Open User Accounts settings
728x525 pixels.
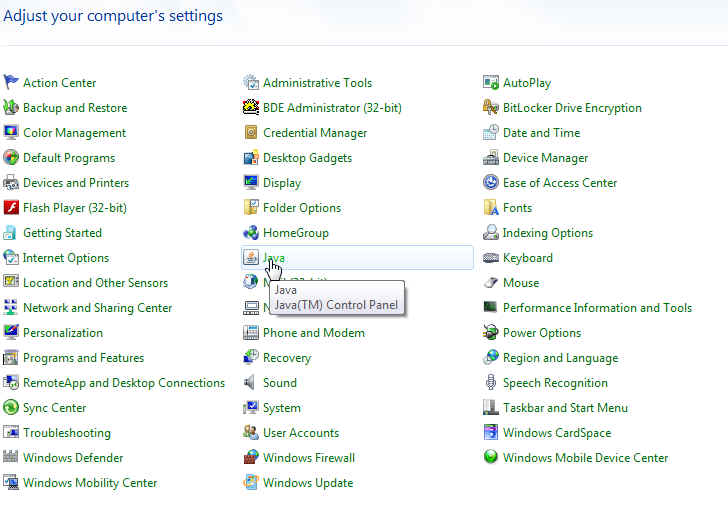pyautogui.click(x=300, y=433)
